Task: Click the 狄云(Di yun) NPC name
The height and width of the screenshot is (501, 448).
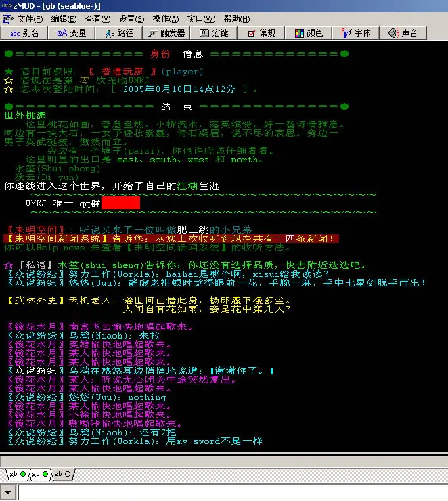Action: coord(47,177)
